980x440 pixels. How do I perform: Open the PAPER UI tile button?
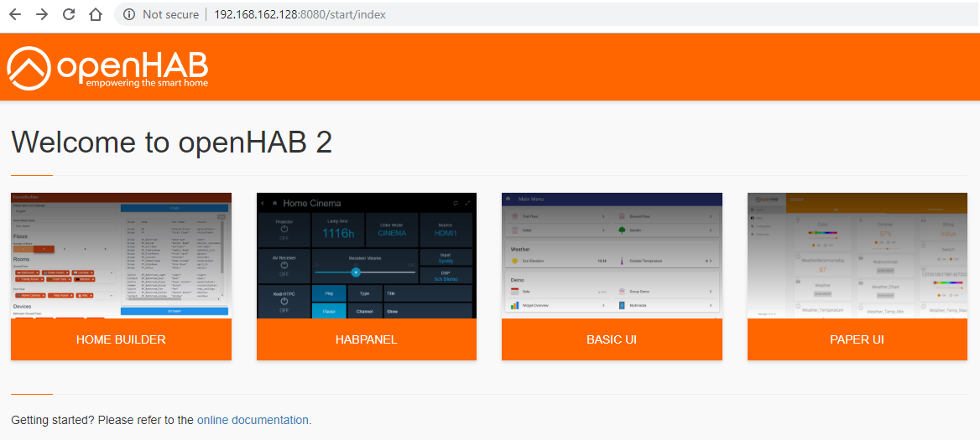click(x=857, y=339)
